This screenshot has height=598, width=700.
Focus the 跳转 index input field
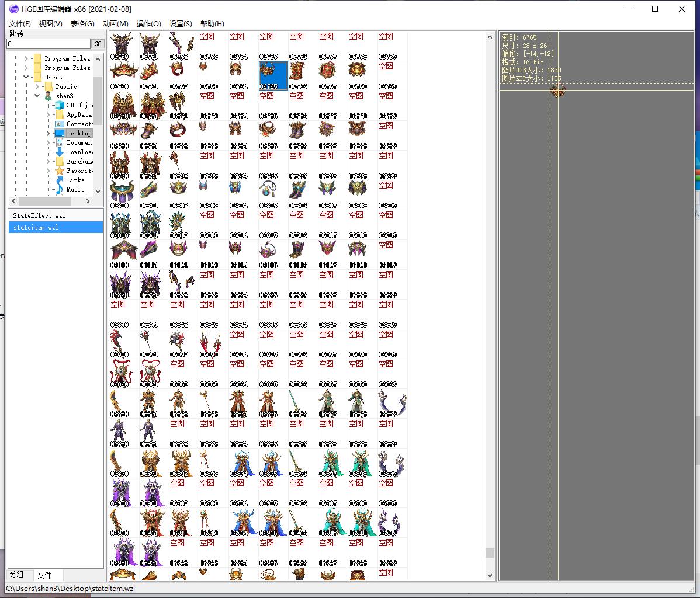(48, 44)
